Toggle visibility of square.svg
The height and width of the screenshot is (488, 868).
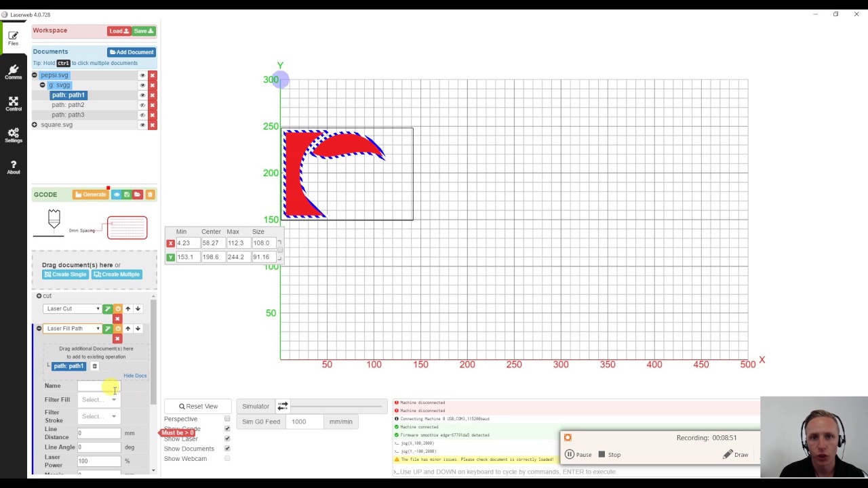point(142,125)
